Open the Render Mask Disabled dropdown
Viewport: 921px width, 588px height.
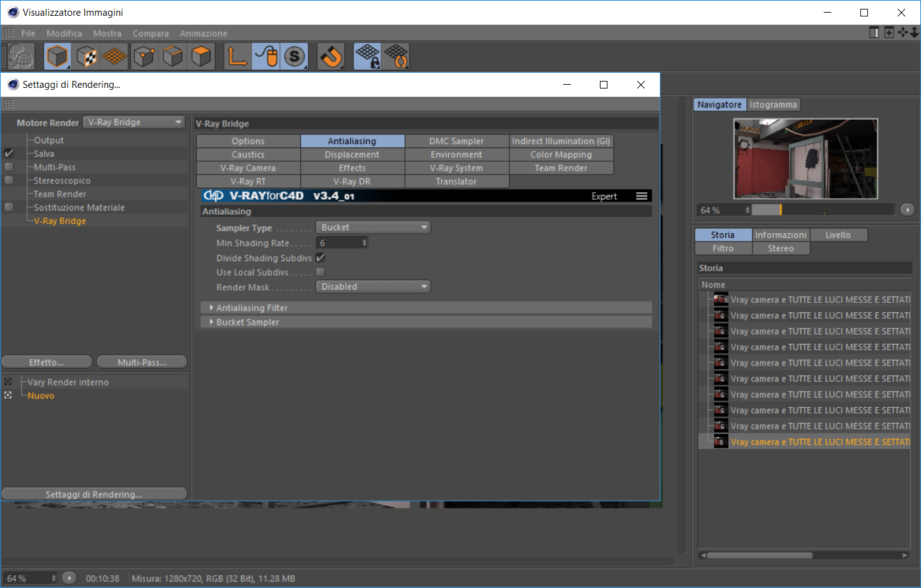pos(373,286)
